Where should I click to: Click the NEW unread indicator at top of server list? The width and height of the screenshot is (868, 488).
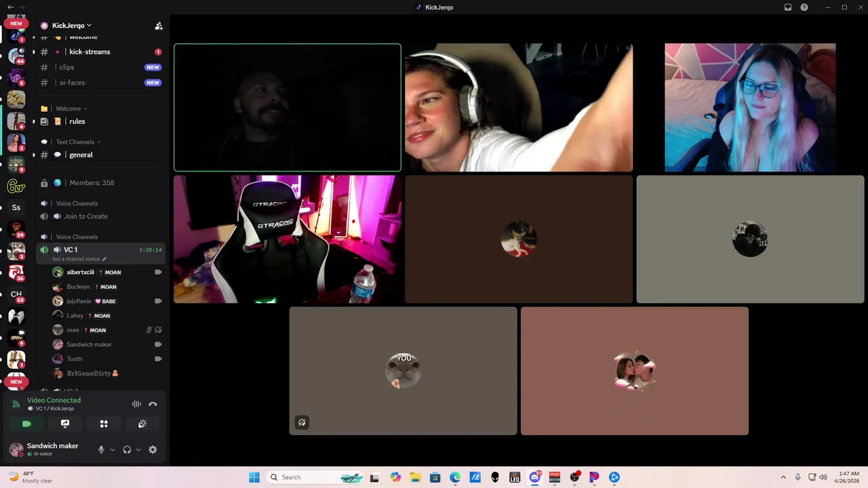(x=16, y=23)
